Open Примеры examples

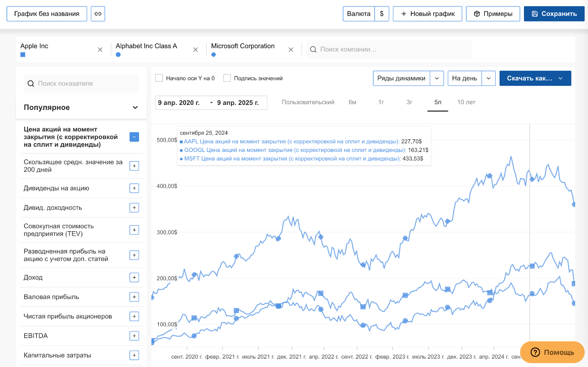(x=493, y=14)
